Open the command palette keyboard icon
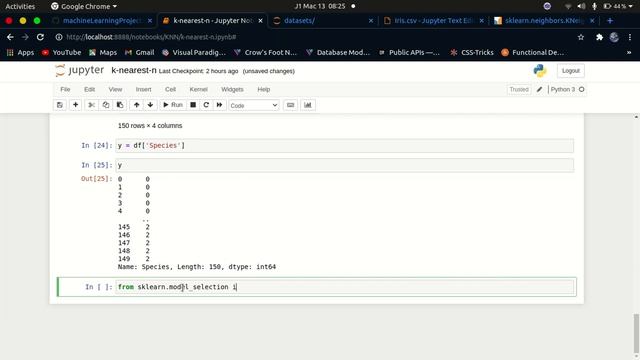The height and width of the screenshot is (360, 640). tap(290, 105)
